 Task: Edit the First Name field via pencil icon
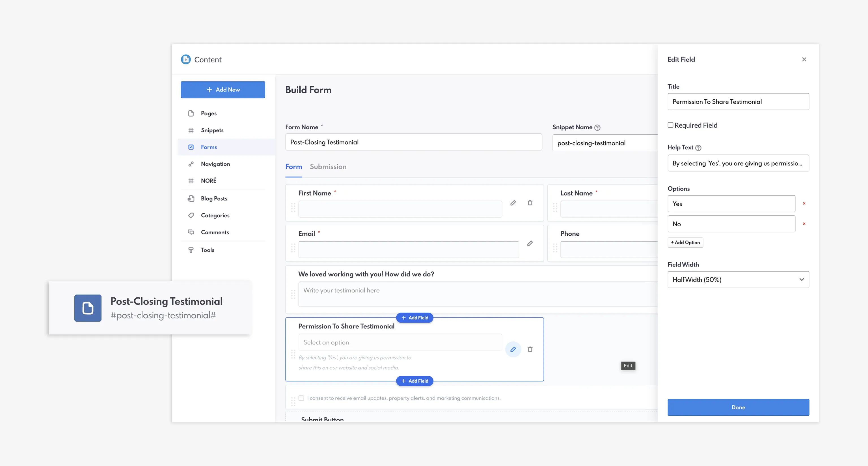(x=513, y=203)
